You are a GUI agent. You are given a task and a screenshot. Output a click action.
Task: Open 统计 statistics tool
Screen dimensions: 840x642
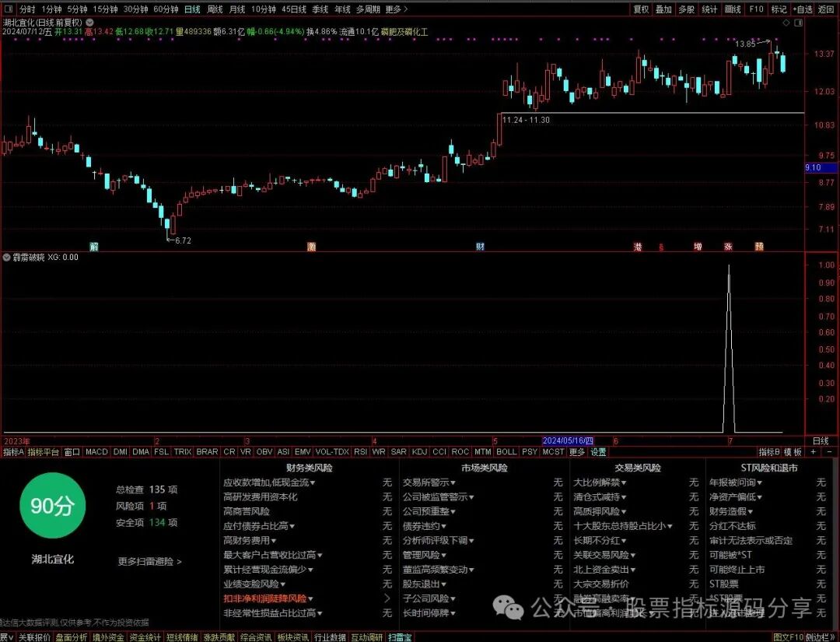pos(709,9)
